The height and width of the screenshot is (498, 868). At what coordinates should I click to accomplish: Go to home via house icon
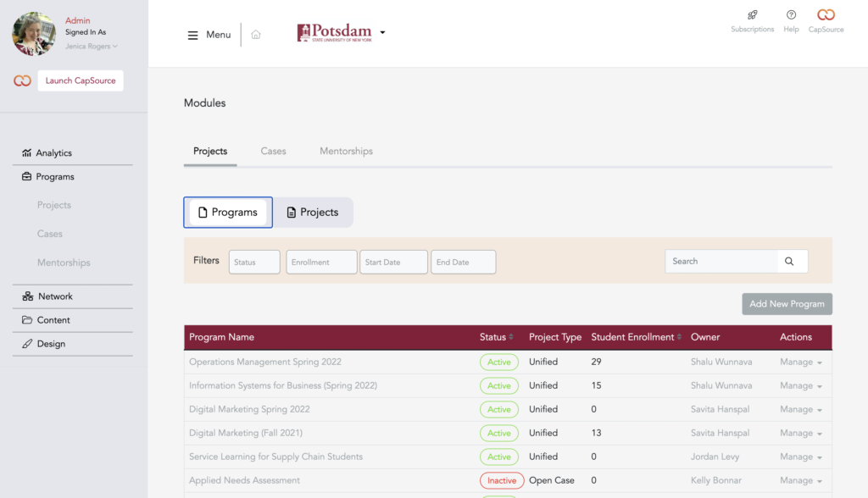(256, 35)
